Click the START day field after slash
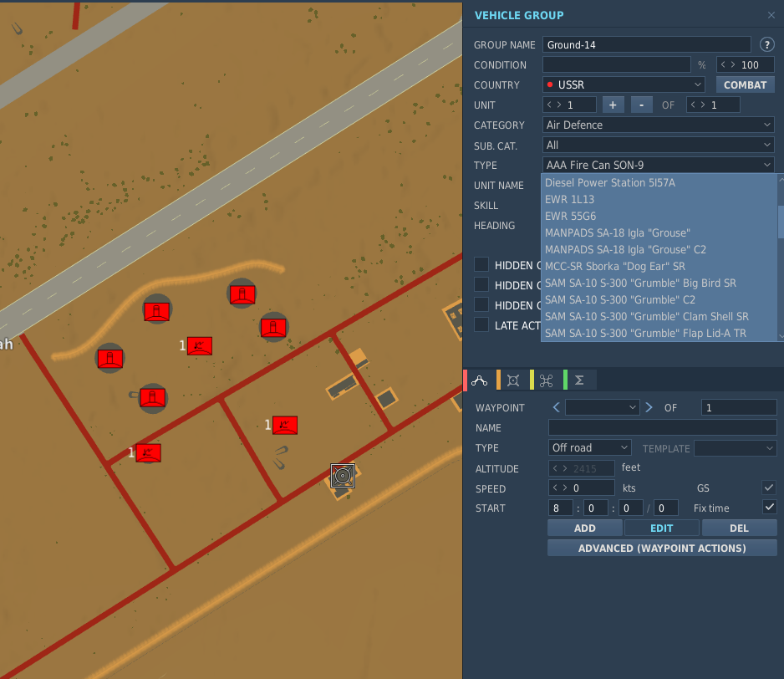This screenshot has width=784, height=679. [x=666, y=508]
